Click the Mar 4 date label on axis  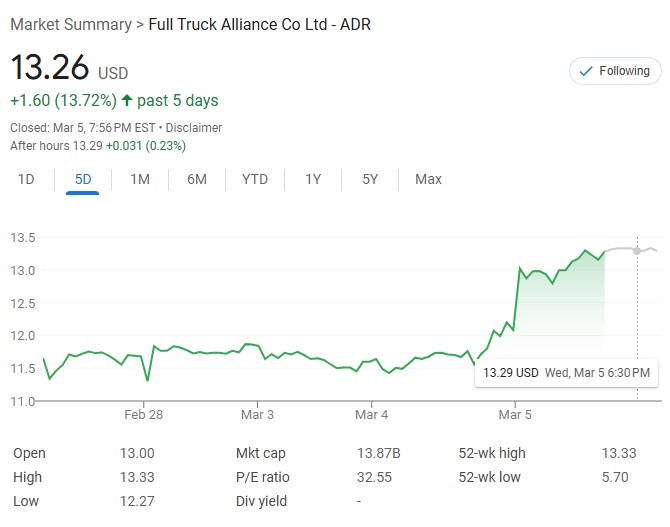[x=371, y=415]
